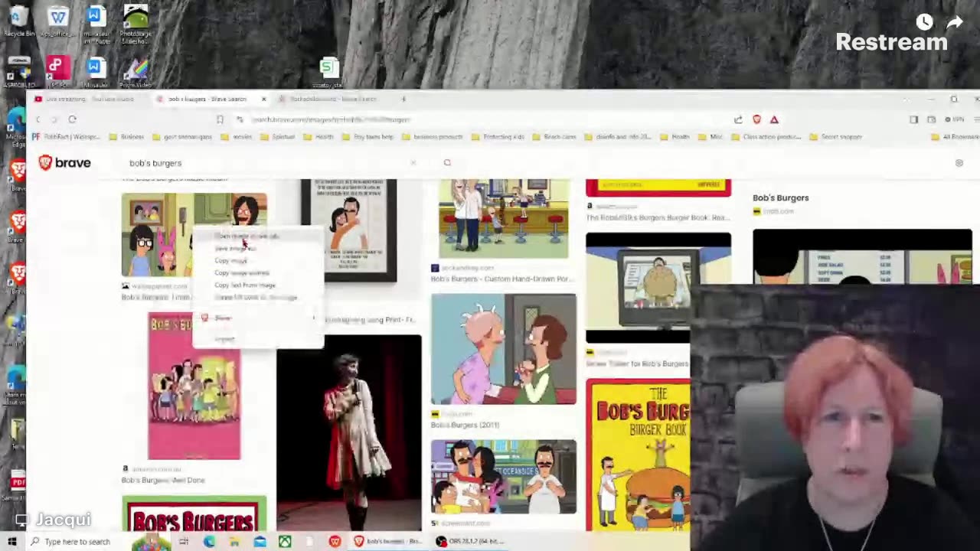Open search settings gear icon

pyautogui.click(x=959, y=163)
